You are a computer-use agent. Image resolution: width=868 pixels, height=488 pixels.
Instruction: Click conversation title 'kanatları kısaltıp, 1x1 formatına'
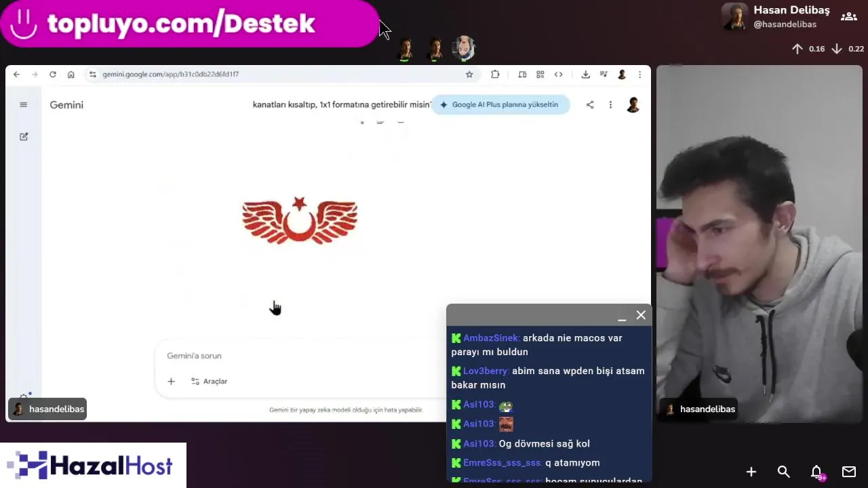pos(341,104)
